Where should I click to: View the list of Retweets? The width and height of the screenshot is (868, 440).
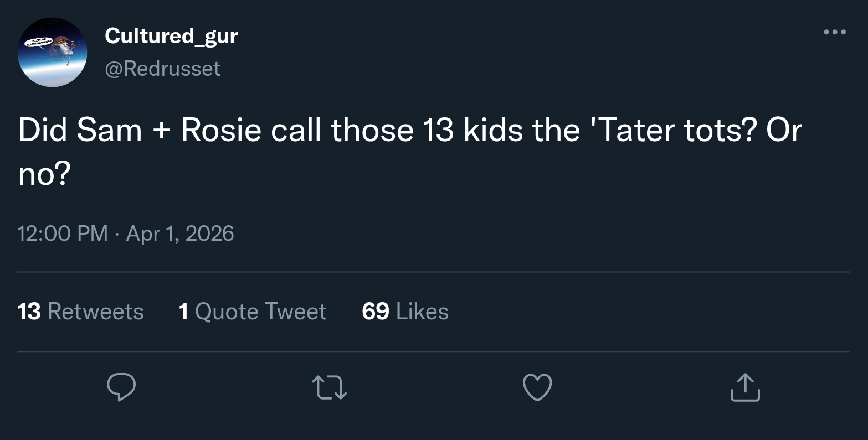click(95, 312)
